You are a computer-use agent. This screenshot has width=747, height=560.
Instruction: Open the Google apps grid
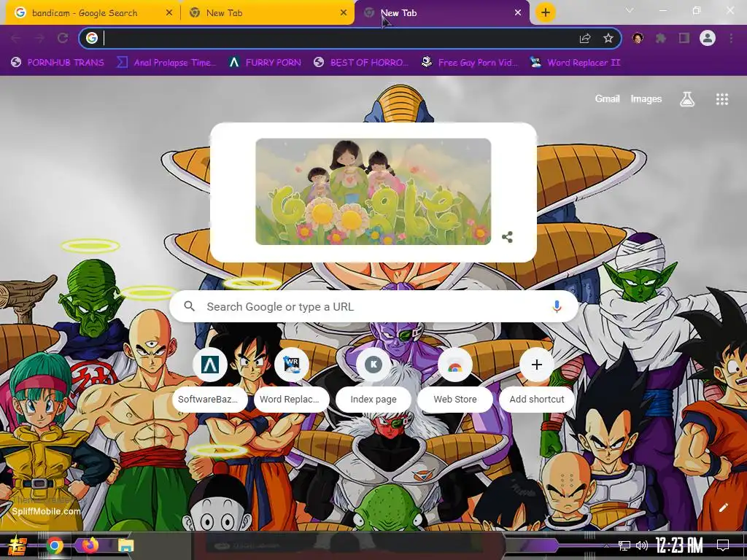(x=722, y=99)
